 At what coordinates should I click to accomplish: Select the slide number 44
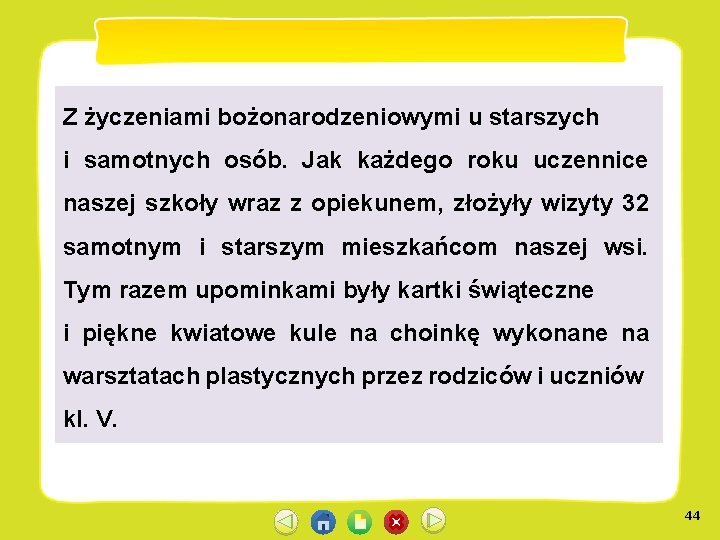click(692, 516)
